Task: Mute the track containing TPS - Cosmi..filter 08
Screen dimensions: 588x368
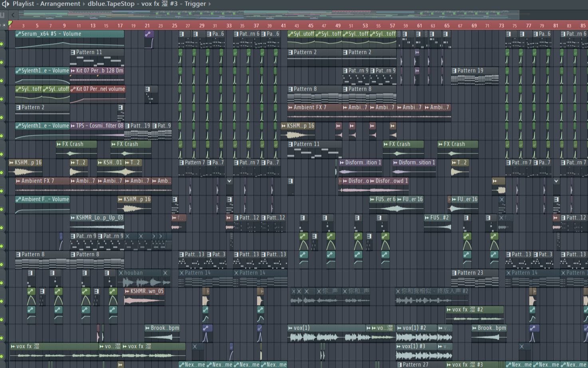Action: pyautogui.click(x=2, y=135)
